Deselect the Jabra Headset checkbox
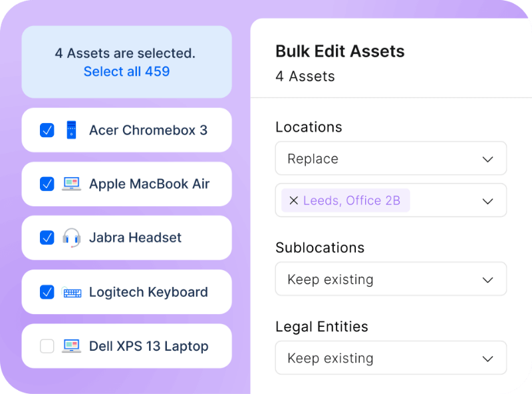This screenshot has width=532, height=394. click(x=46, y=238)
